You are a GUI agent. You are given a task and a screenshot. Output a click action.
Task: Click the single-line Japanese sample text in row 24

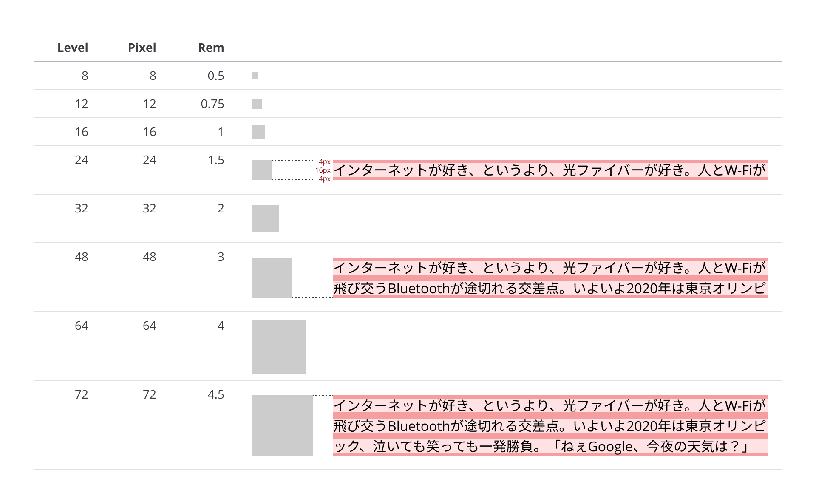coord(551,170)
